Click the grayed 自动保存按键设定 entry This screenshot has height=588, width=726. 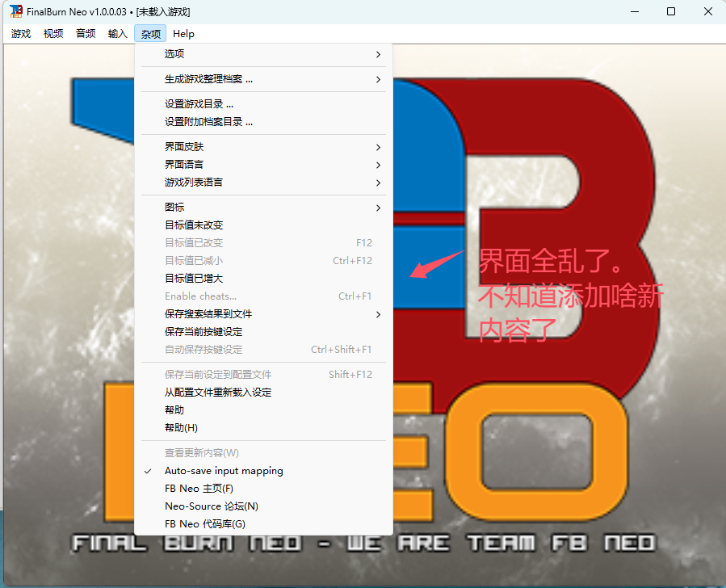point(263,350)
